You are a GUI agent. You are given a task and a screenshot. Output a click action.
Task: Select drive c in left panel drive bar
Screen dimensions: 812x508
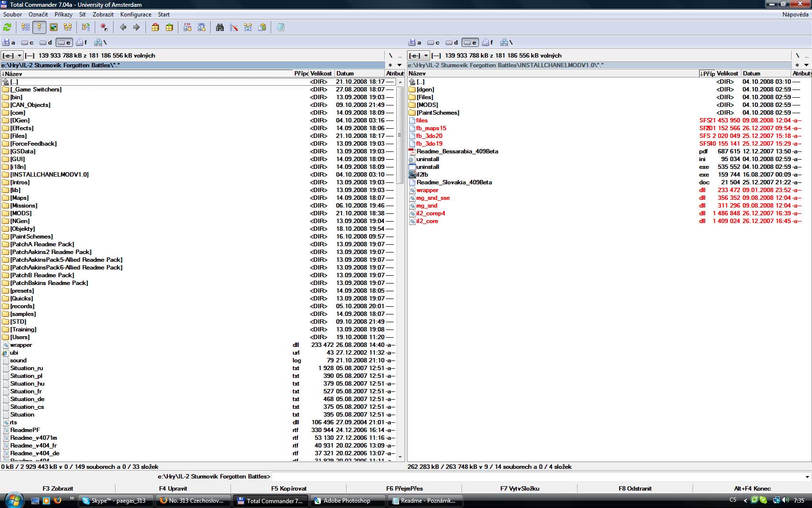(27, 43)
